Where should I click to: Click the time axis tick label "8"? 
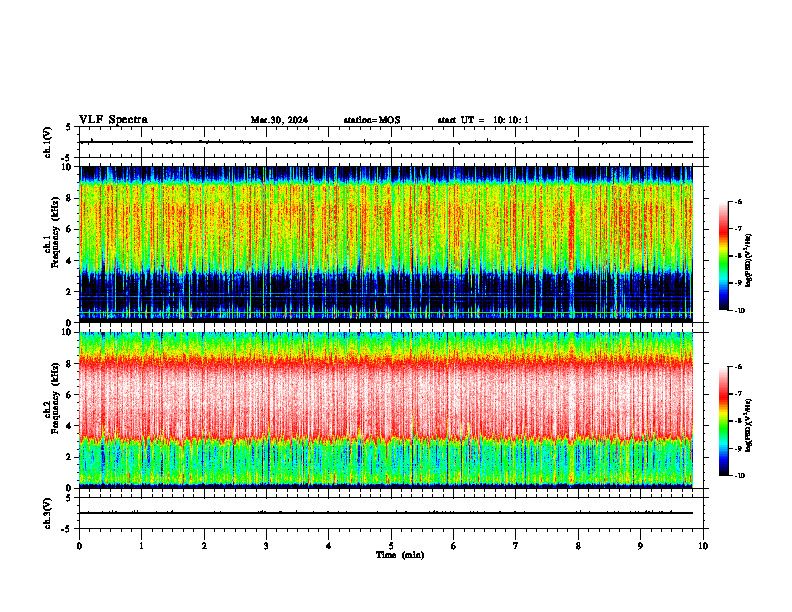click(578, 546)
